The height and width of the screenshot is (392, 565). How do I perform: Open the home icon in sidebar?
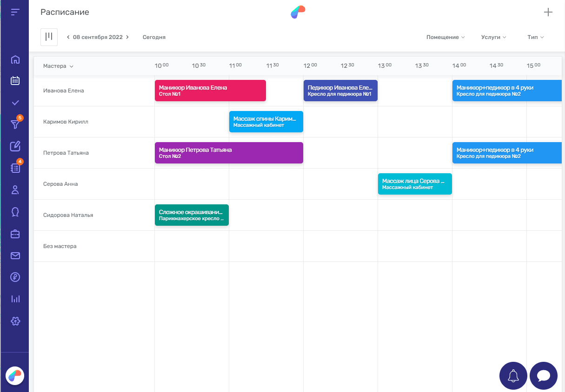tap(15, 59)
